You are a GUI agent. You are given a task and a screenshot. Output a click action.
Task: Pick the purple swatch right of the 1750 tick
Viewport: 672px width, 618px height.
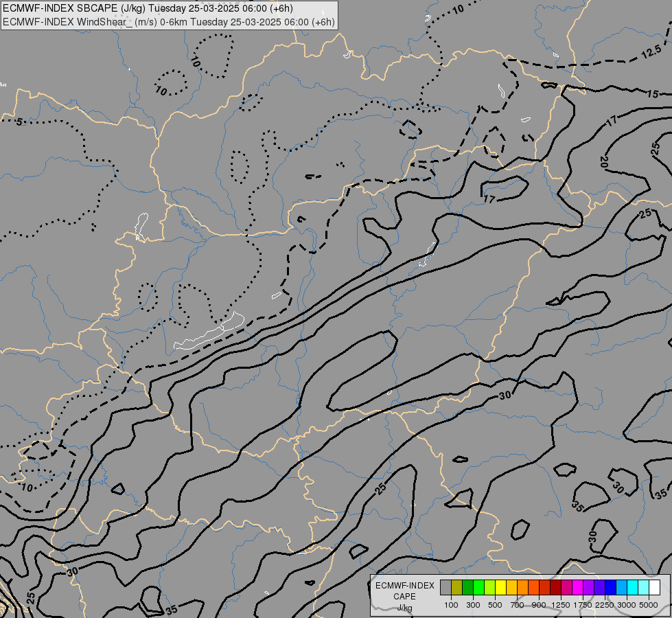pyautogui.click(x=589, y=588)
